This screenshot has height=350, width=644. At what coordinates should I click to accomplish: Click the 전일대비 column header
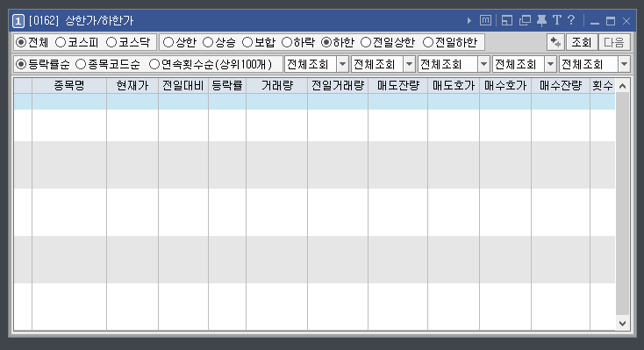click(x=183, y=85)
